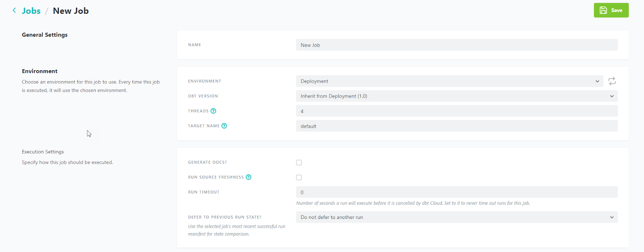Click the Execution Settings section heading
The width and height of the screenshot is (644, 252).
(x=43, y=152)
